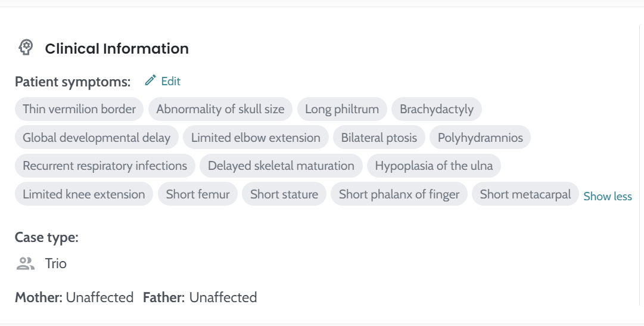Screen dimensions: 644x326
Task: Click the pencil Edit icon
Action: click(x=151, y=80)
